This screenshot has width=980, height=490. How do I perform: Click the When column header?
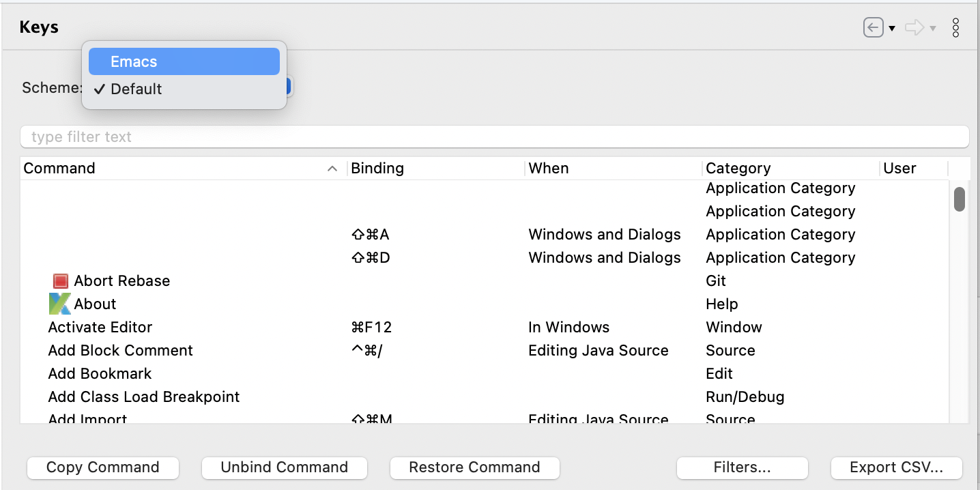coord(613,169)
